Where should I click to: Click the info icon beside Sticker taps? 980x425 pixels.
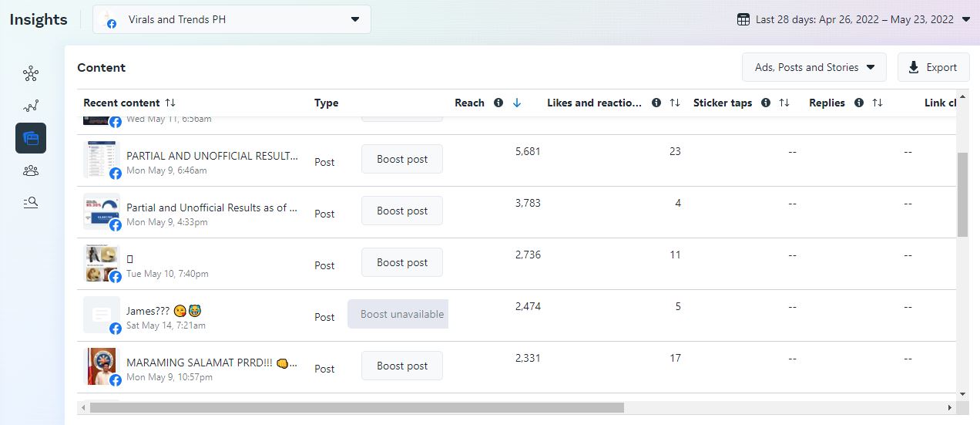click(x=766, y=103)
